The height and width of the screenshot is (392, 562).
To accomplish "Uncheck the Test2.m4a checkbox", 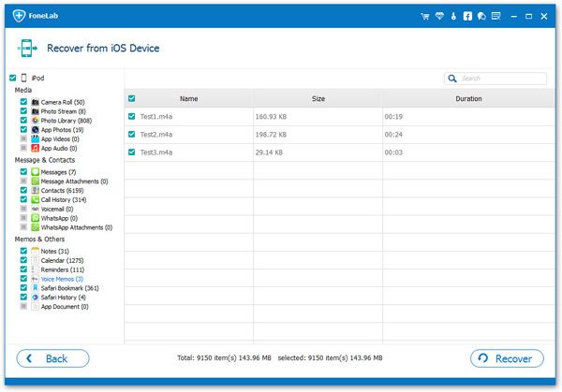I will pyautogui.click(x=131, y=134).
